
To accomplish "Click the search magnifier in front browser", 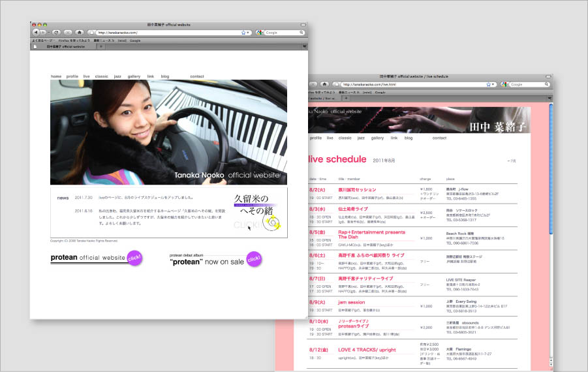I will click(x=301, y=33).
